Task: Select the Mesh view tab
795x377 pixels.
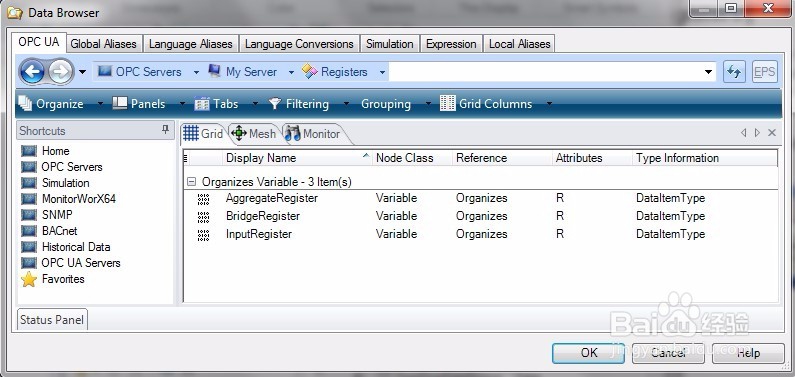Action: click(x=254, y=134)
